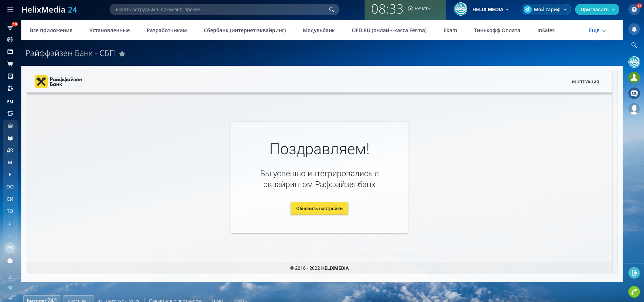This screenshot has width=644, height=302.
Task: Click the HELIXMEDIA copyright text
Action: [335, 268]
